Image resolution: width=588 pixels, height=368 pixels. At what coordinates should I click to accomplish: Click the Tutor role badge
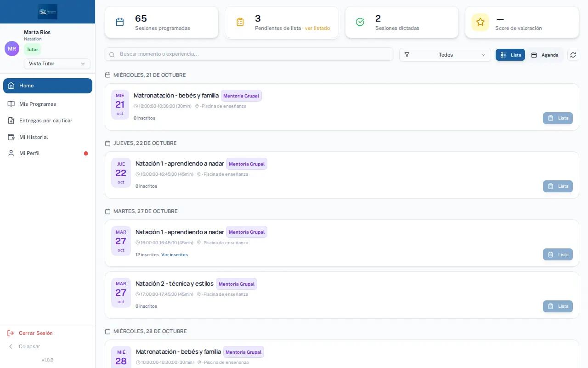pos(32,49)
